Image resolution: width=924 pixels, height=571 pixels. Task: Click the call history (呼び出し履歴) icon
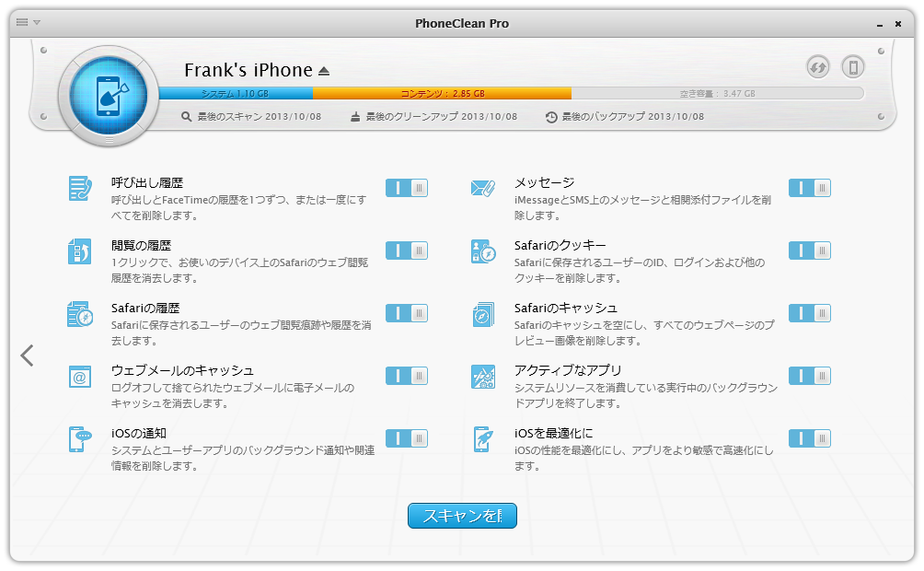(x=79, y=188)
